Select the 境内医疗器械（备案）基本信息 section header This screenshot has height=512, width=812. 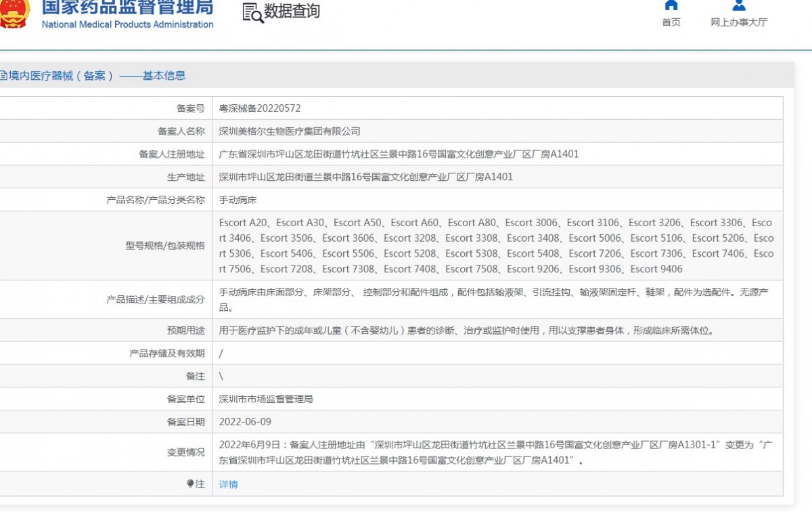(93, 76)
